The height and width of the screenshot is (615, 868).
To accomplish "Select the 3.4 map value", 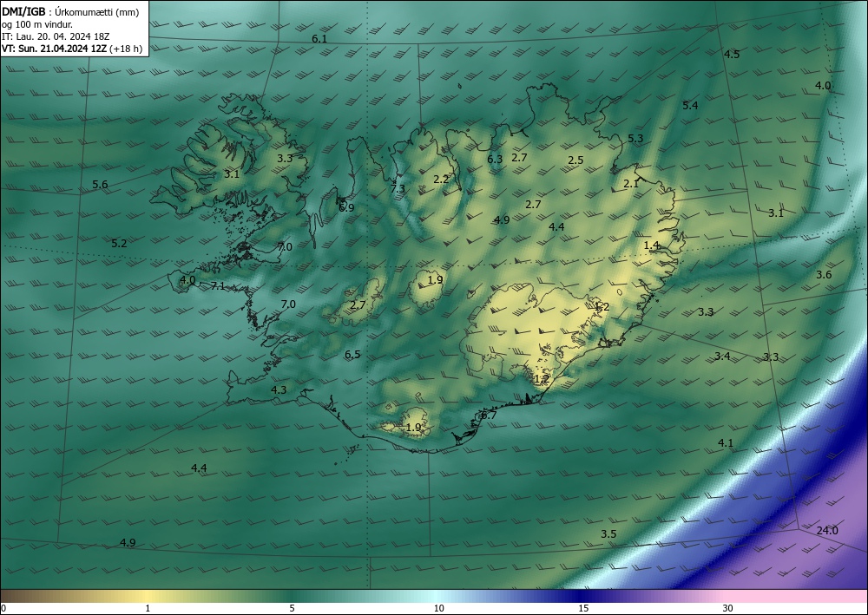I will (x=722, y=357).
